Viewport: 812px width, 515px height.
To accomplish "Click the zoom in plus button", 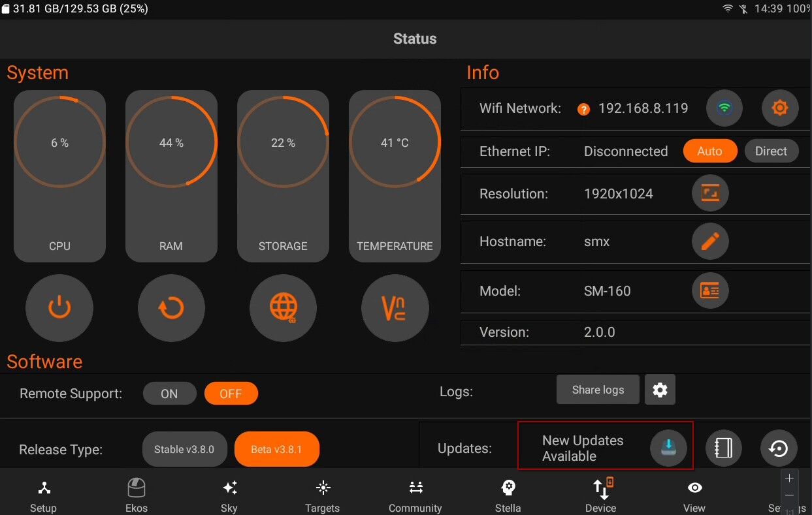I will (x=789, y=478).
